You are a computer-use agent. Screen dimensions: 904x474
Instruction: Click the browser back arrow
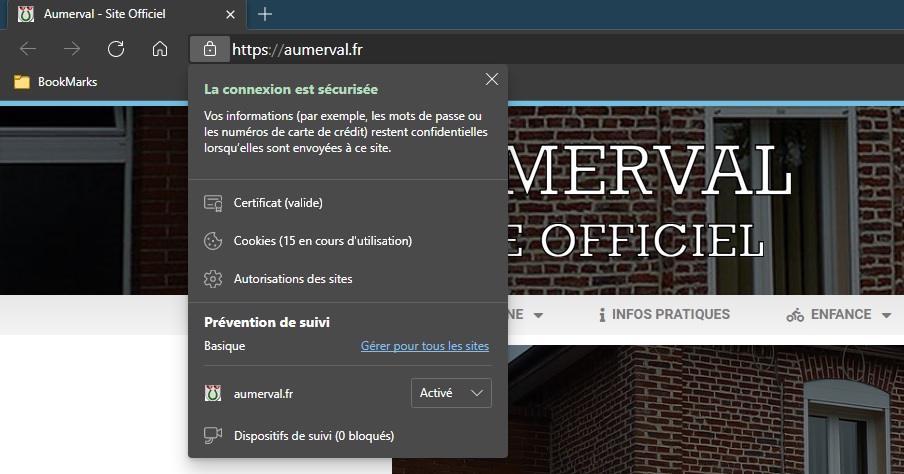point(28,49)
